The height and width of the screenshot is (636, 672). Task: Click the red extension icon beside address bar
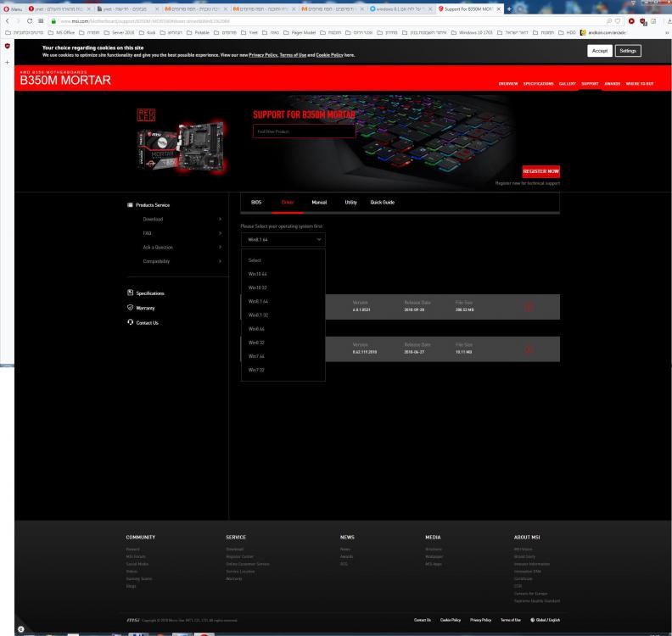631,21
